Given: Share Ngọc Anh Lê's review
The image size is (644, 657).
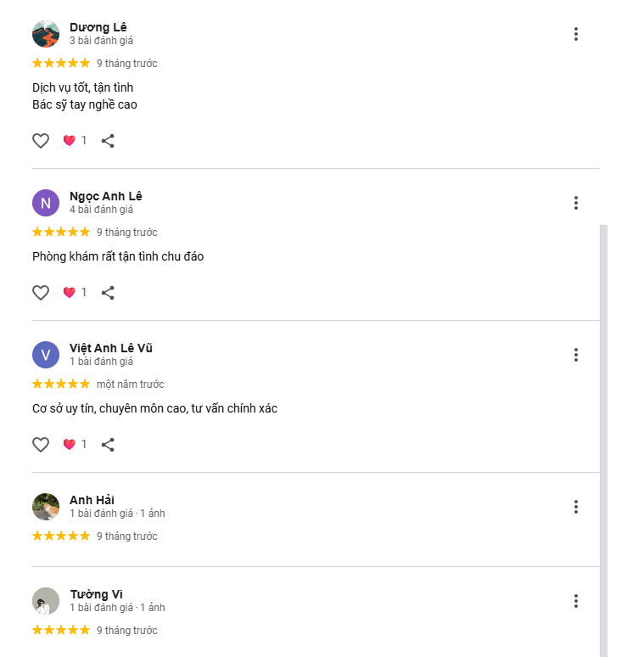Looking at the screenshot, I should [108, 293].
